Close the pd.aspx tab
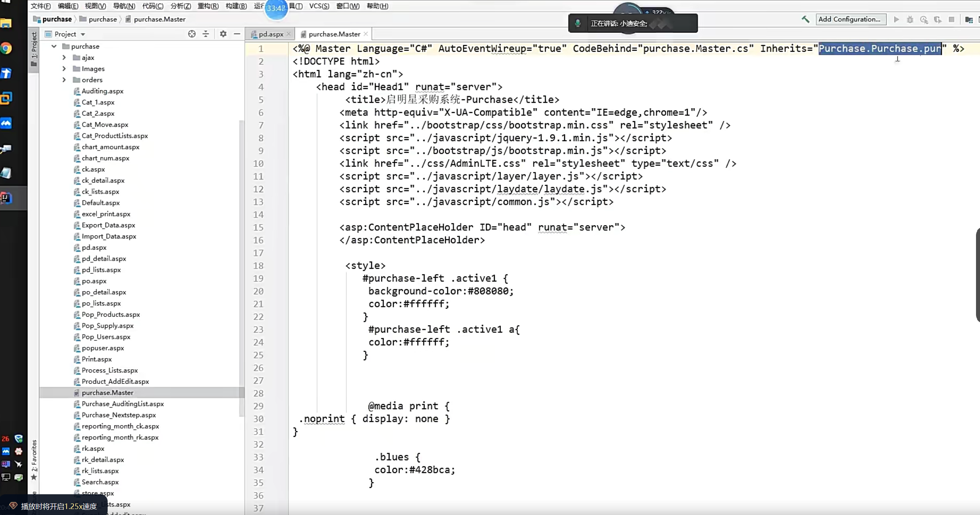The image size is (980, 515). point(289,34)
